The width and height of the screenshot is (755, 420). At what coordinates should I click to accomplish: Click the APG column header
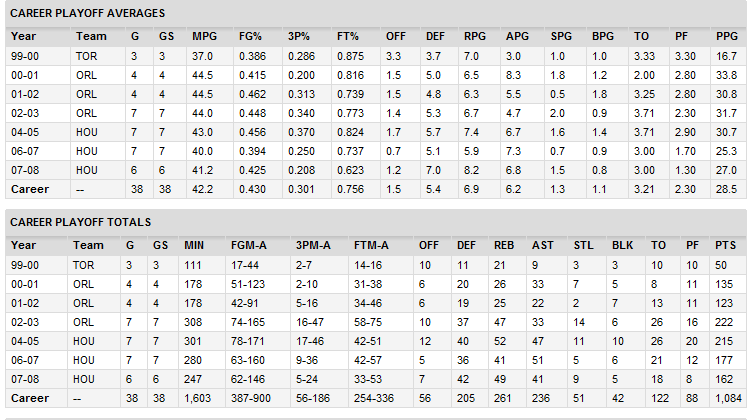click(x=517, y=37)
